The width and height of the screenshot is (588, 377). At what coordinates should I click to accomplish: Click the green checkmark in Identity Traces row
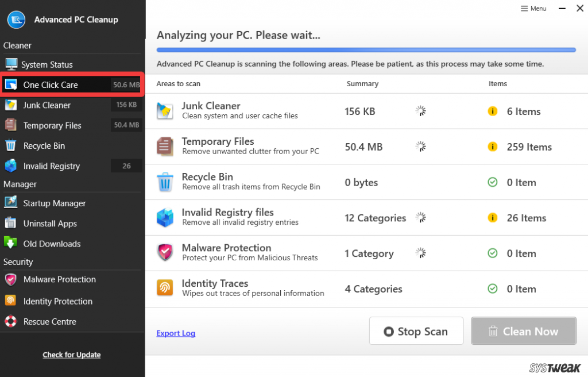click(x=492, y=288)
